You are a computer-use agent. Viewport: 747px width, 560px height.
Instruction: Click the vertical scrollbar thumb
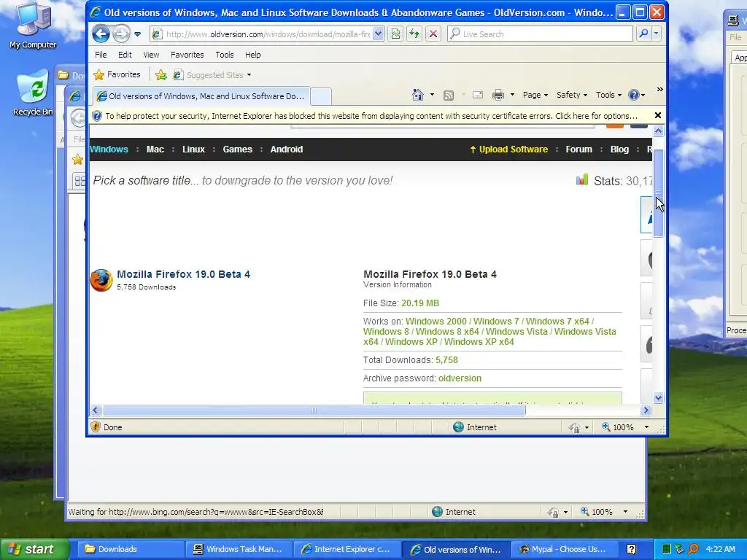659,192
